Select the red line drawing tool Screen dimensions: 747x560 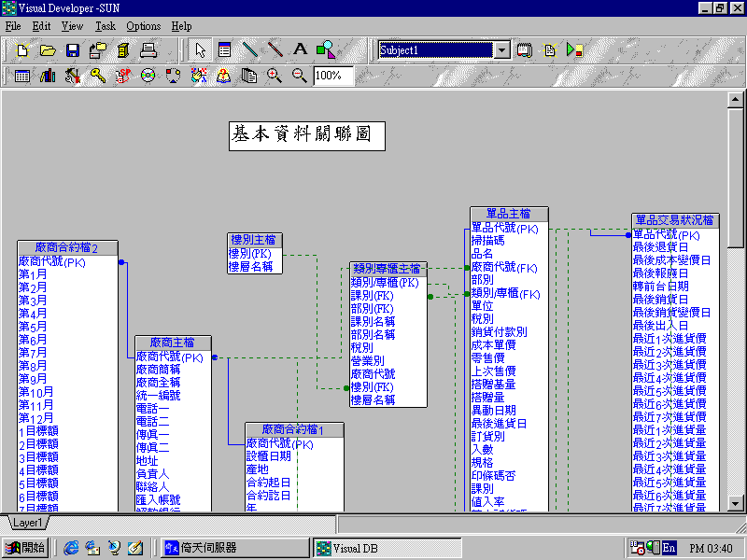[275, 49]
